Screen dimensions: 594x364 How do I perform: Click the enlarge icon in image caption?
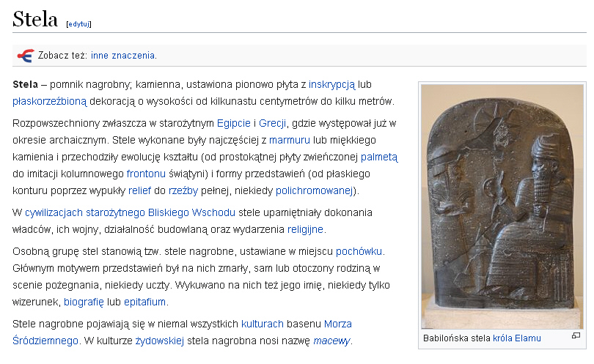(x=576, y=336)
